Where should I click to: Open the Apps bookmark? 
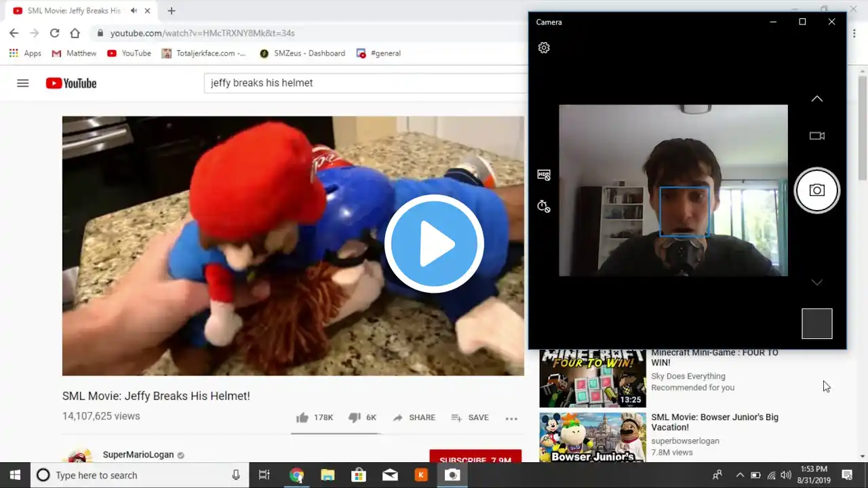[25, 53]
